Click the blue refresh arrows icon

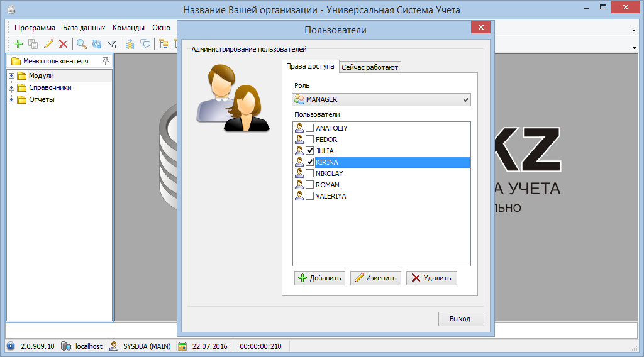(97, 44)
